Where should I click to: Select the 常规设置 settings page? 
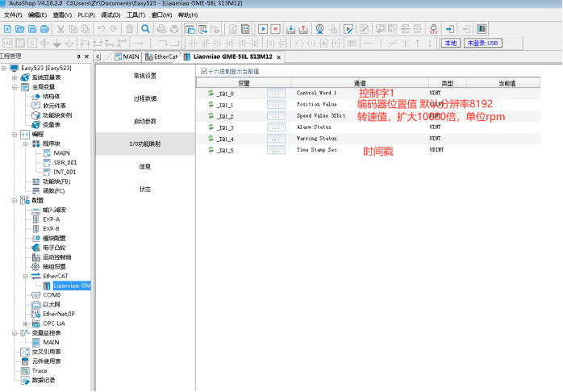point(145,76)
